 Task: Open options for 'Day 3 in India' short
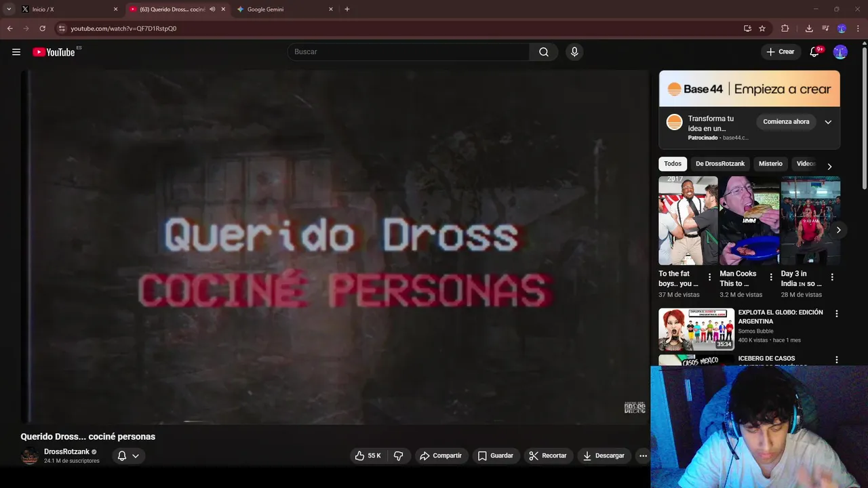(x=832, y=277)
